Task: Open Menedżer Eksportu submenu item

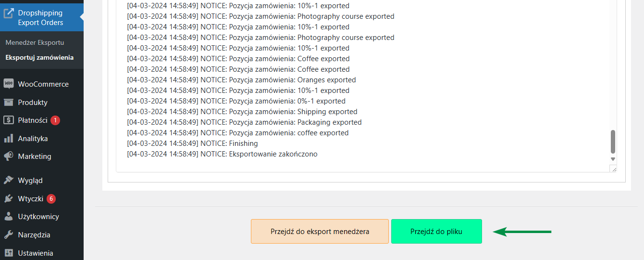Action: coord(35,42)
